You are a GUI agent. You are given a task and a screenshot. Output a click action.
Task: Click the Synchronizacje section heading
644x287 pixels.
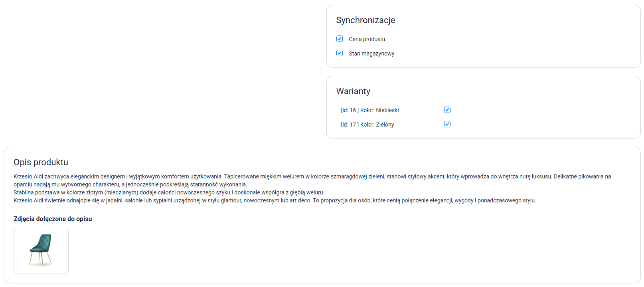tap(365, 20)
